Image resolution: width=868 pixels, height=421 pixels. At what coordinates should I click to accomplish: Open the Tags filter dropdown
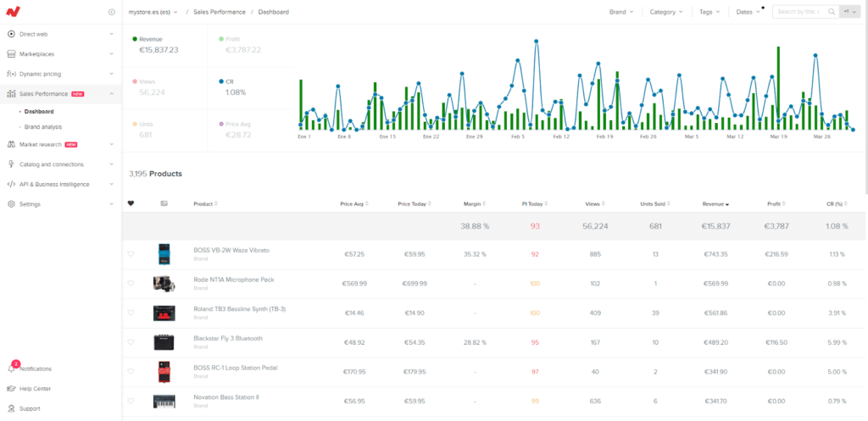tap(709, 12)
